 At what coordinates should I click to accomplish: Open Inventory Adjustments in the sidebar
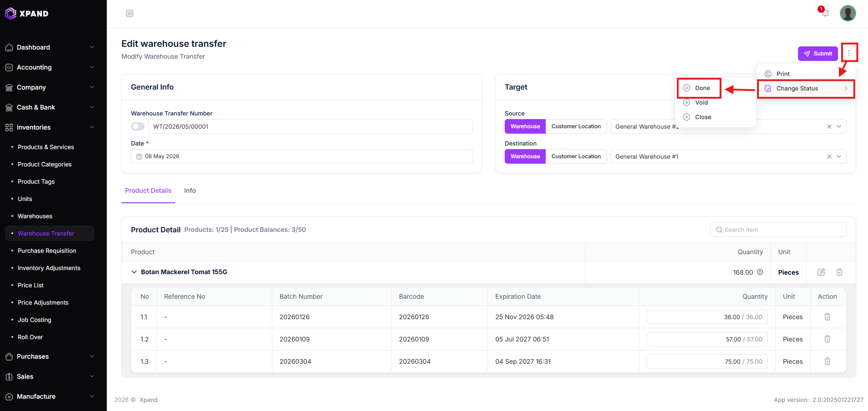pos(49,268)
